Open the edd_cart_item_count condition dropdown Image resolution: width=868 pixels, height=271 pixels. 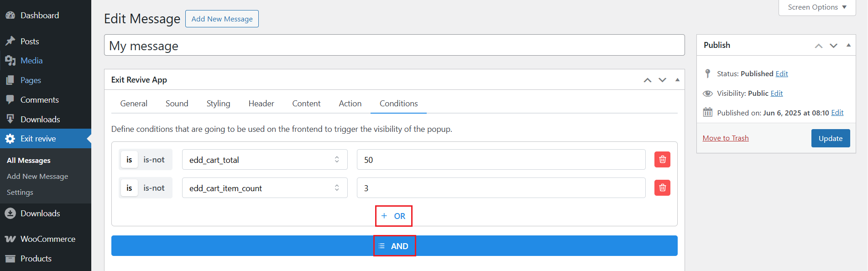265,188
